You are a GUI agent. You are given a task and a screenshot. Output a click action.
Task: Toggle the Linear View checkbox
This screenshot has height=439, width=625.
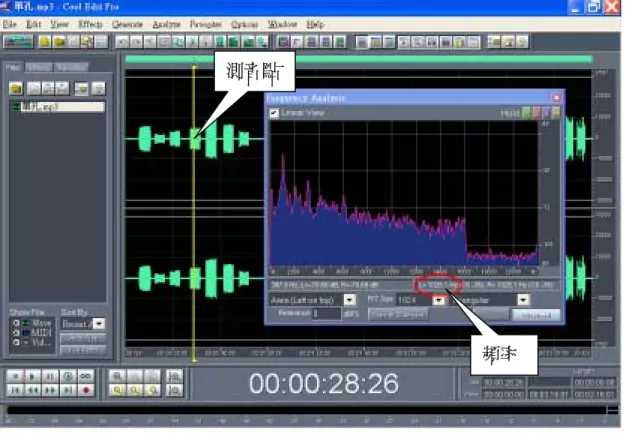click(274, 113)
